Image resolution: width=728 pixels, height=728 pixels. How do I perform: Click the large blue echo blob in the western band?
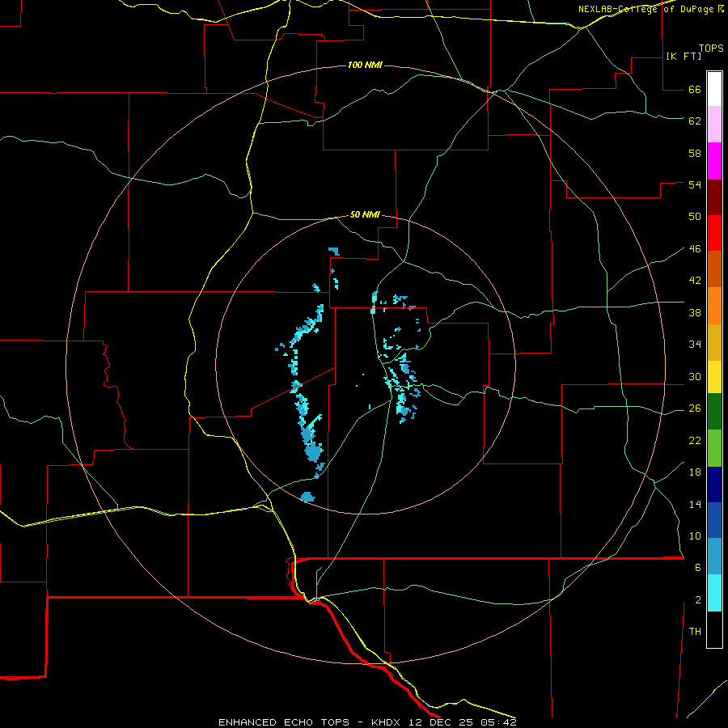313,451
